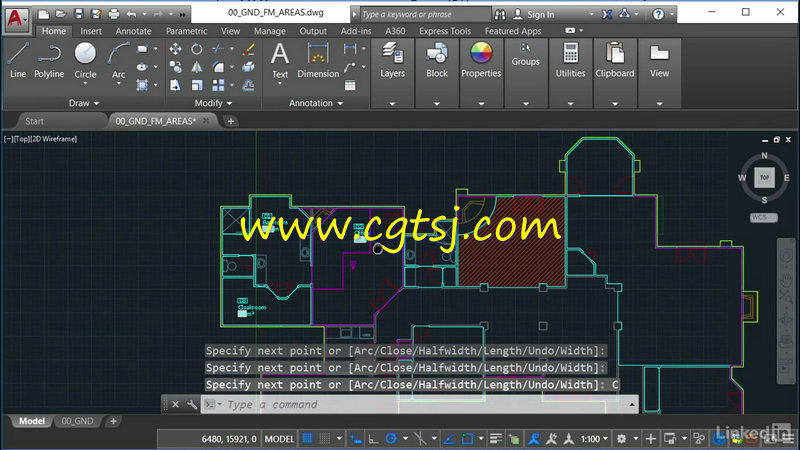The width and height of the screenshot is (800, 450).
Task: Toggle object snap tracking
Action: click(449, 439)
